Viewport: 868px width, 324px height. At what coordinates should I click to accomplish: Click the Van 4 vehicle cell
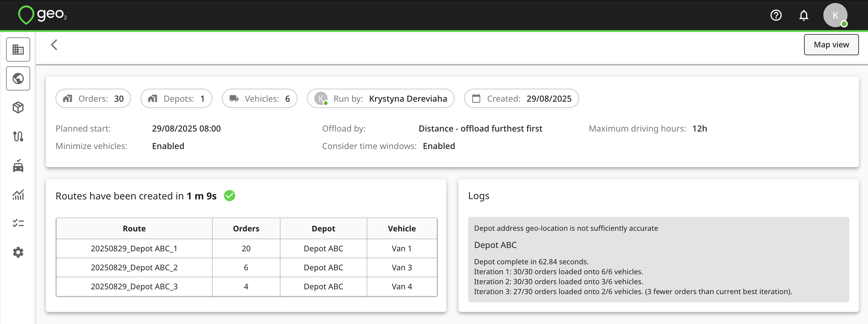(402, 286)
